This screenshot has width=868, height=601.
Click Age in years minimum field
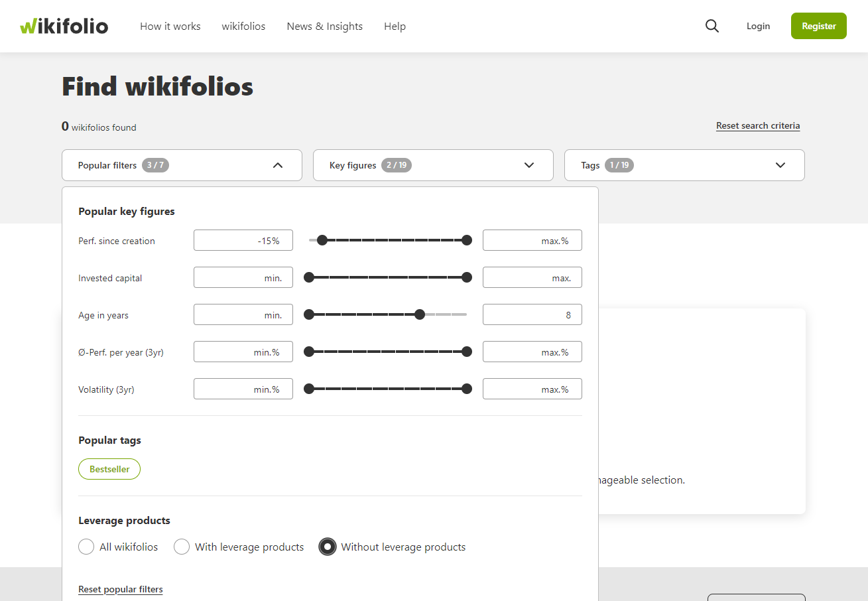coord(243,314)
